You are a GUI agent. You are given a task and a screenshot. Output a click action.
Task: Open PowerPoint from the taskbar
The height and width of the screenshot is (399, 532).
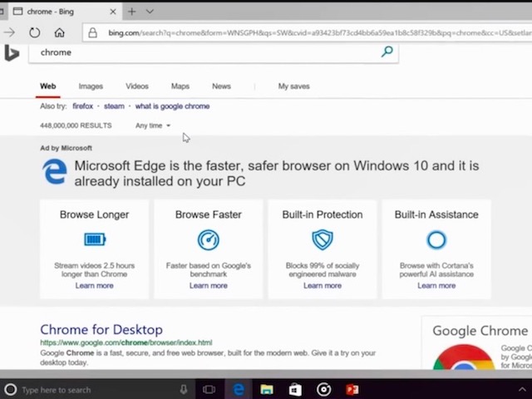pos(352,390)
